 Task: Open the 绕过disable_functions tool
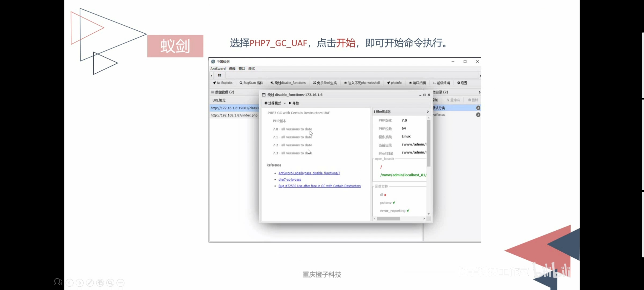[x=288, y=83]
